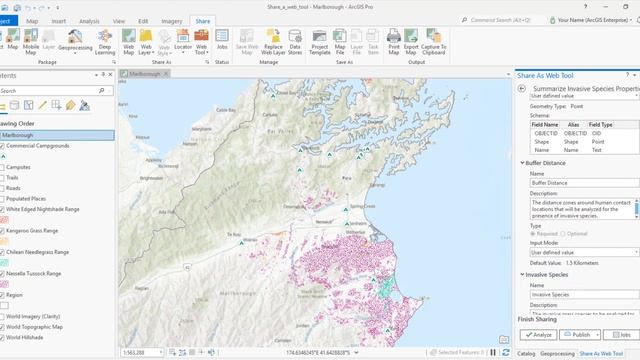Image resolution: width=640 pixels, height=360 pixels.
Task: Enable the Populated Places layer
Action: 2,199
